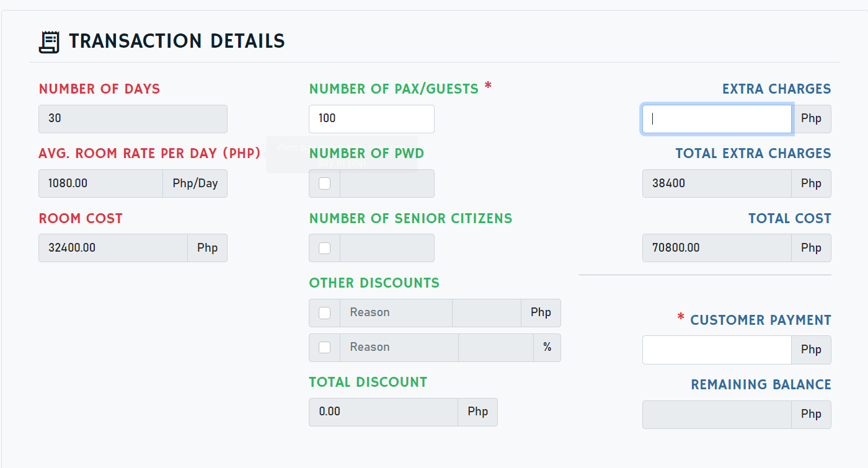Focus the Extra Charges input field
Image resolution: width=868 pixels, height=468 pixels.
pyautogui.click(x=717, y=118)
